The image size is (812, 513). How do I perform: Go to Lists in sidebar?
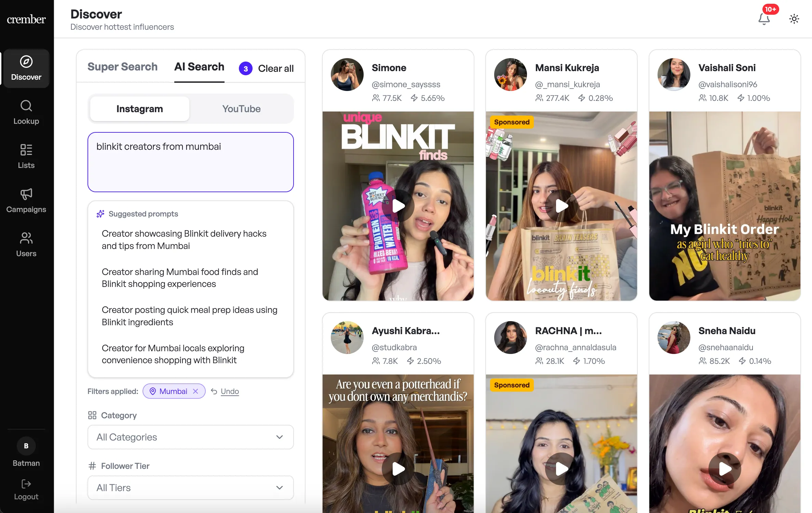(x=26, y=156)
